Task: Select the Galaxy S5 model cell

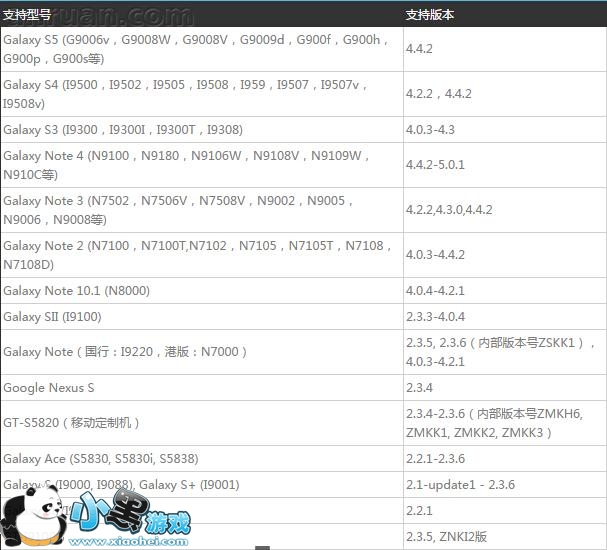Action: [x=202, y=49]
